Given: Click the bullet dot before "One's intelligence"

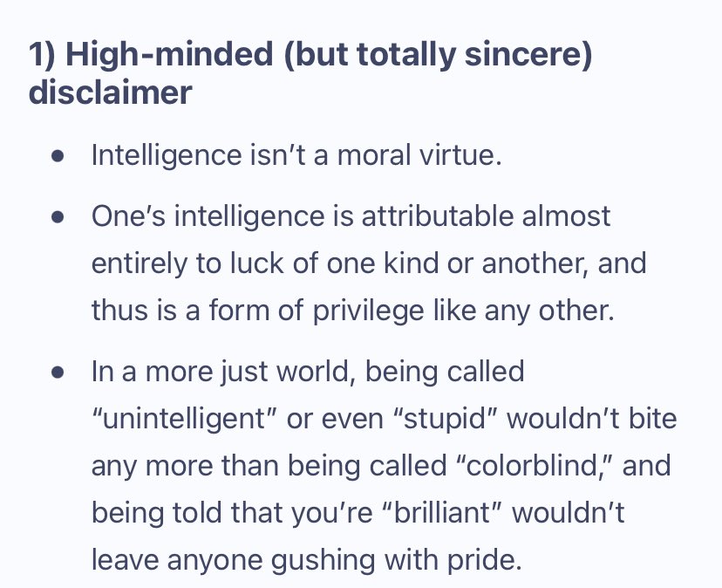Looking at the screenshot, I should pyautogui.click(x=58, y=217).
